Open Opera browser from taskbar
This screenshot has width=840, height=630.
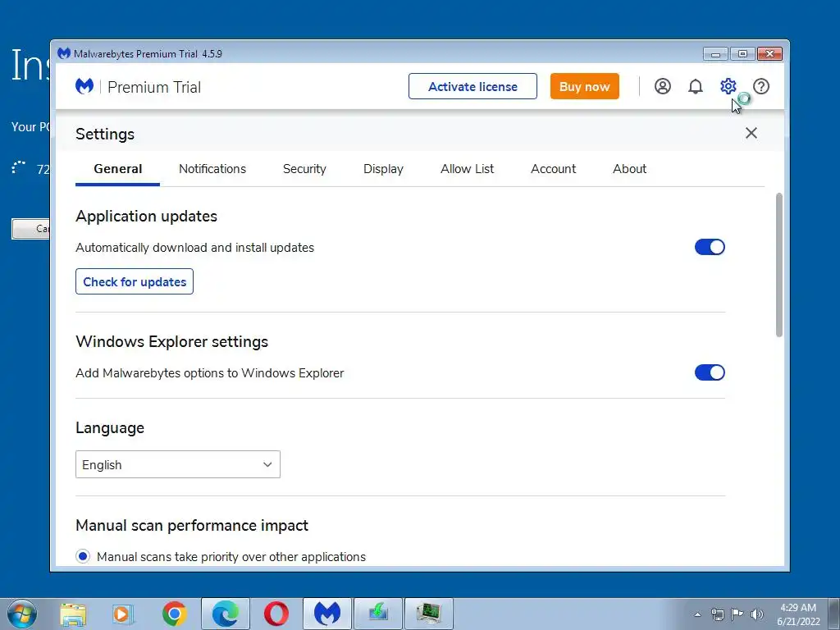276,614
